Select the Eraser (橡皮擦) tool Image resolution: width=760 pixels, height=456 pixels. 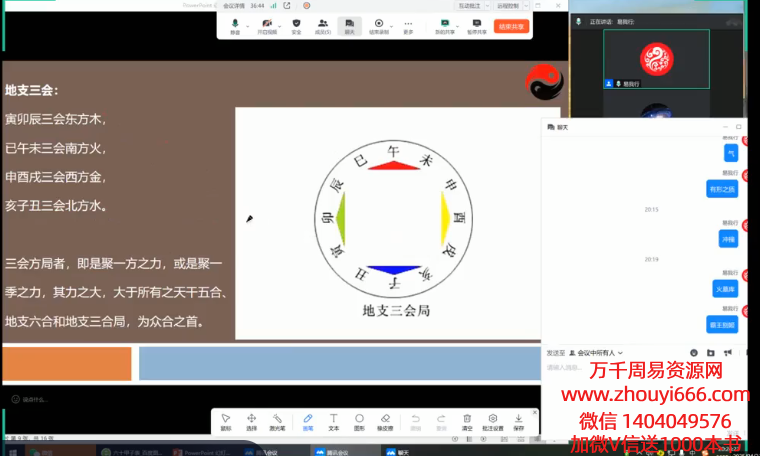[x=385, y=420]
